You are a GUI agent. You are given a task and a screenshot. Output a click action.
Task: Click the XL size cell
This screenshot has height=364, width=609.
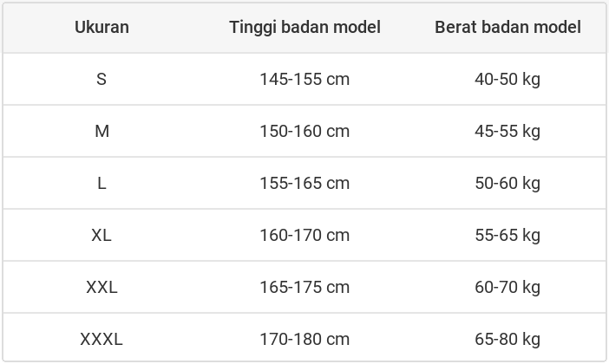click(x=101, y=235)
